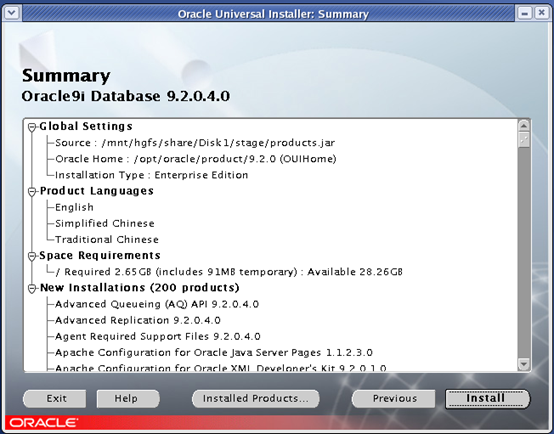
Task: Select Advanced Replication 9.2.0.4.0 entry
Action: click(138, 320)
